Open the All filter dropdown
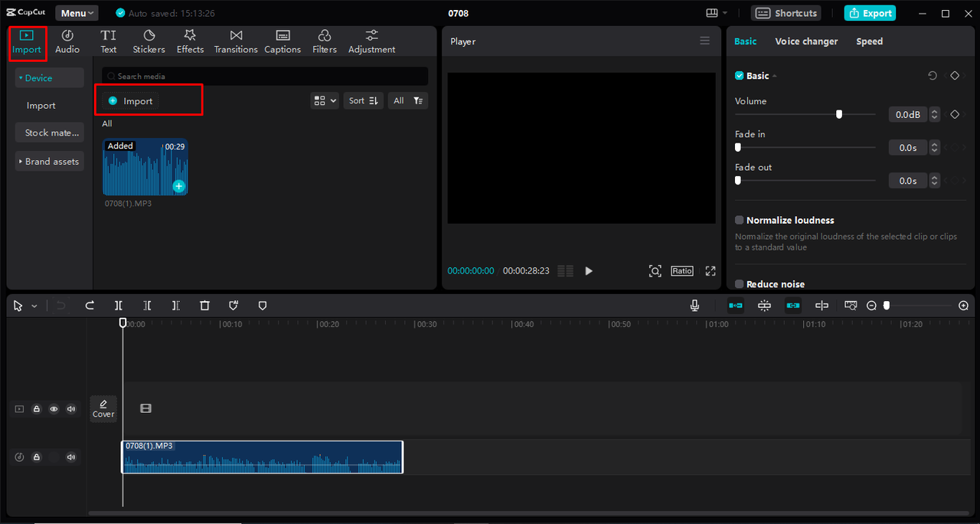The height and width of the screenshot is (524, 980). pyautogui.click(x=407, y=100)
